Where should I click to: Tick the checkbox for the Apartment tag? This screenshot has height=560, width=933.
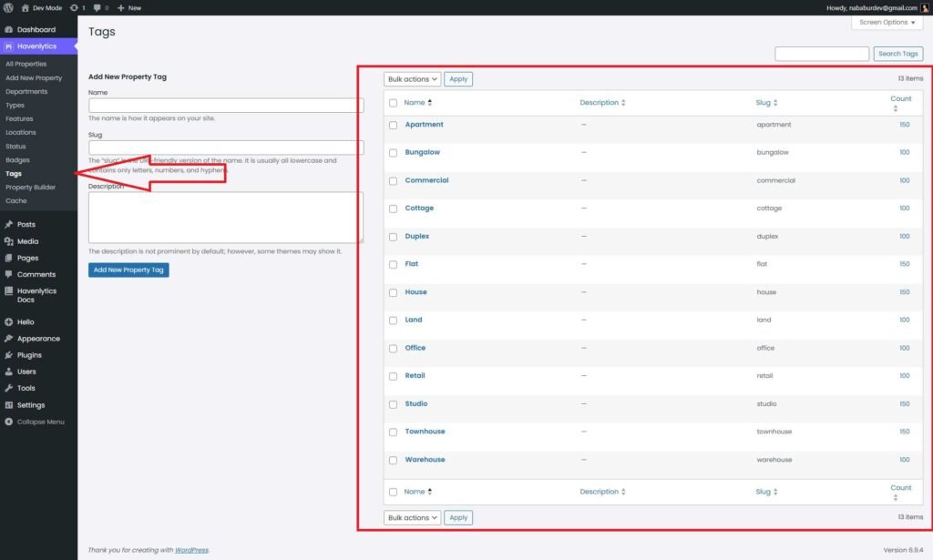point(394,125)
